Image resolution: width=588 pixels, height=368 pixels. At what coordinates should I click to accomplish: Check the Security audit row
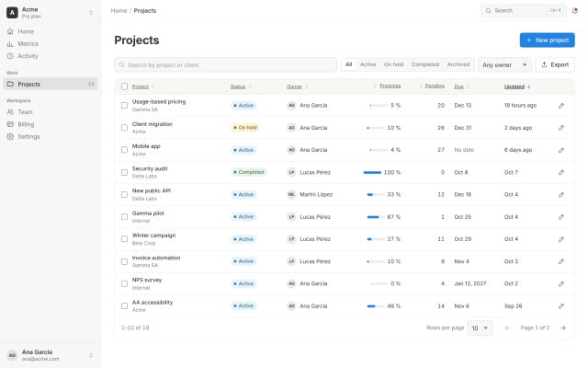[125, 172]
